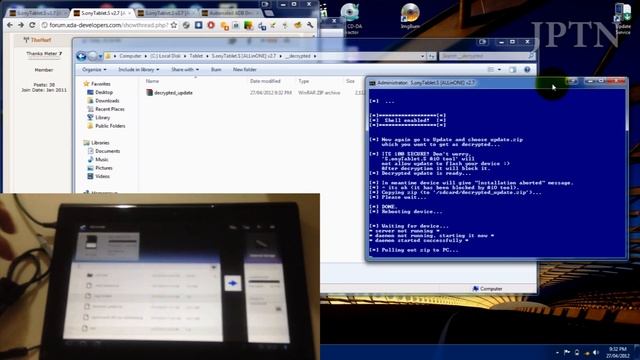
Task: Click the blue square extension icon in Chrome
Action: tap(198, 25)
